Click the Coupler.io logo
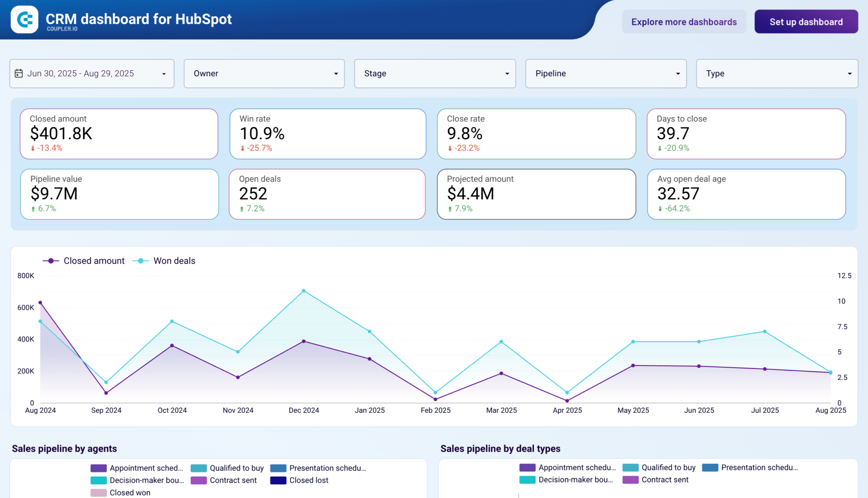This screenshot has width=868, height=498. point(25,19)
